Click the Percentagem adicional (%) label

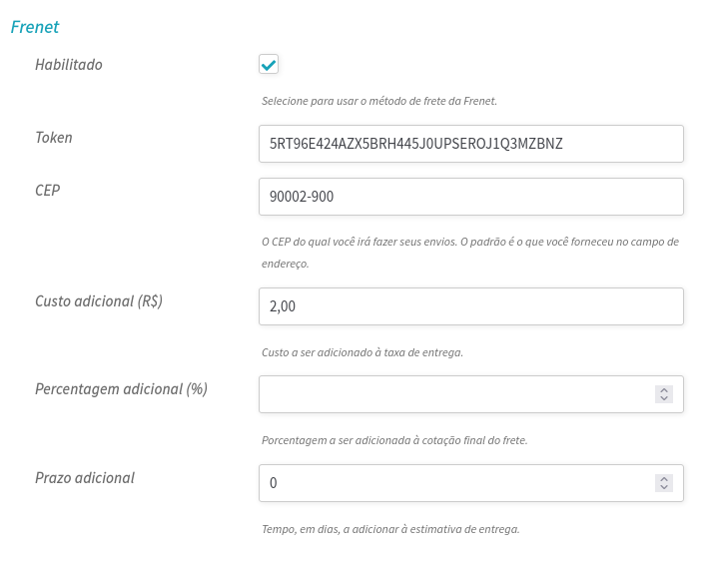(121, 388)
